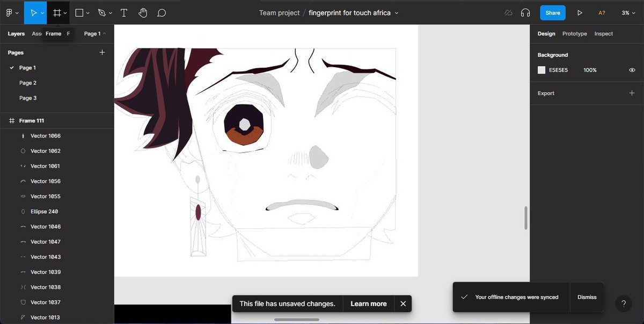
Task: Click the missing fonts A? icon
Action: tap(602, 13)
